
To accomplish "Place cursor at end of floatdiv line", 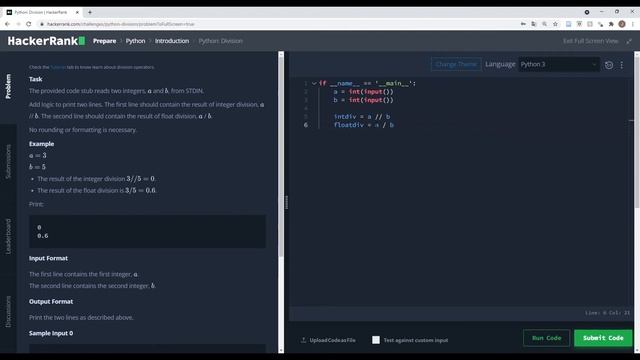I will coord(395,125).
